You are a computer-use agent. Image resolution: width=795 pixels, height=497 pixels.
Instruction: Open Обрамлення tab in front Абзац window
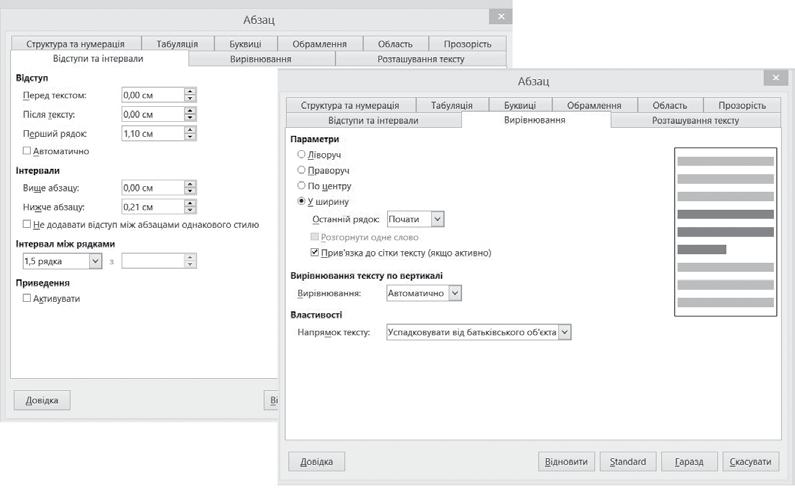tap(594, 105)
